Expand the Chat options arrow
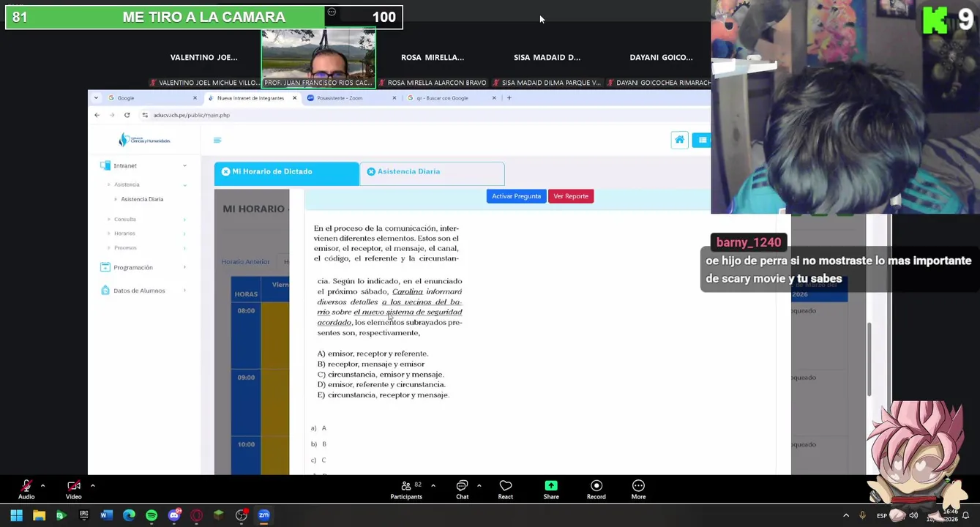The image size is (980, 527). (x=479, y=485)
